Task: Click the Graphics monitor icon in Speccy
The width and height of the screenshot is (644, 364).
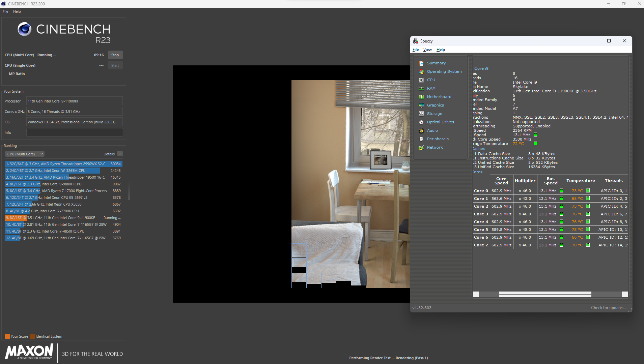Action: tap(421, 105)
